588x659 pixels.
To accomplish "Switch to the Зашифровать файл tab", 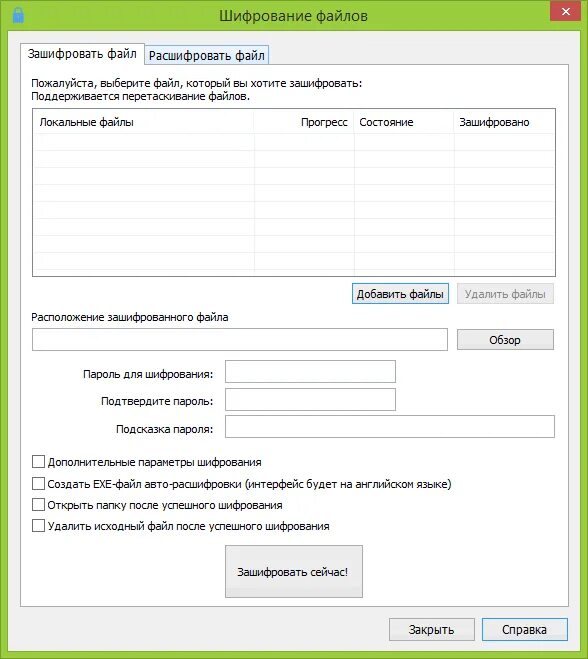I will pos(82,54).
